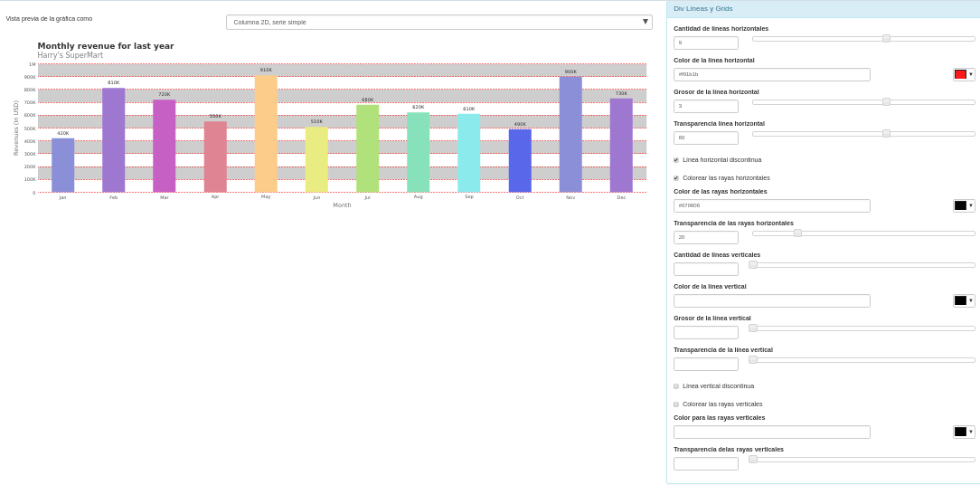Focus the 'Cantidad de lineas horizontales' number field

click(705, 43)
